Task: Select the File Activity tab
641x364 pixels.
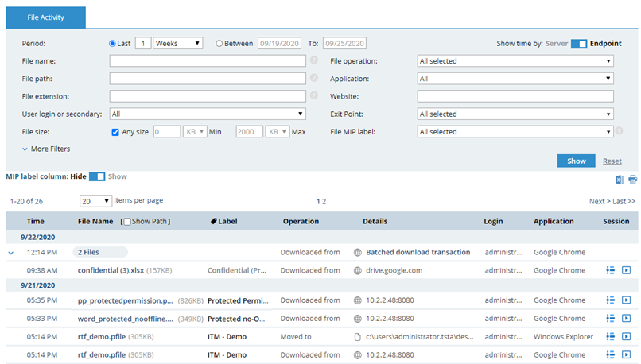Action: [x=46, y=17]
